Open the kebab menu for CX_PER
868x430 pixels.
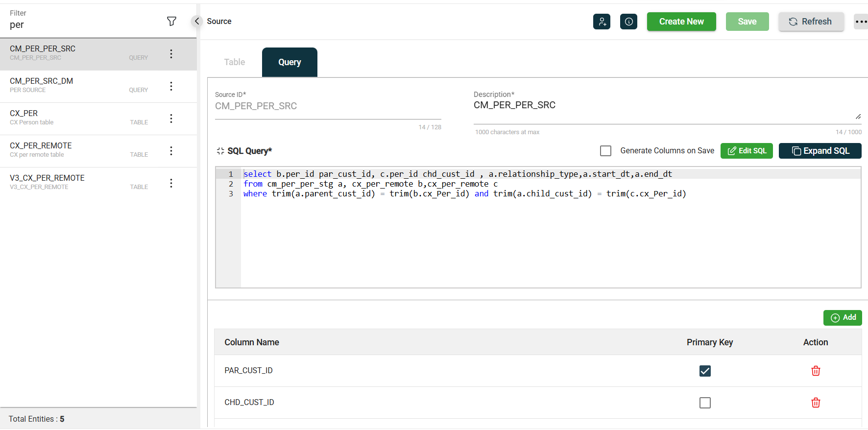pyautogui.click(x=171, y=119)
